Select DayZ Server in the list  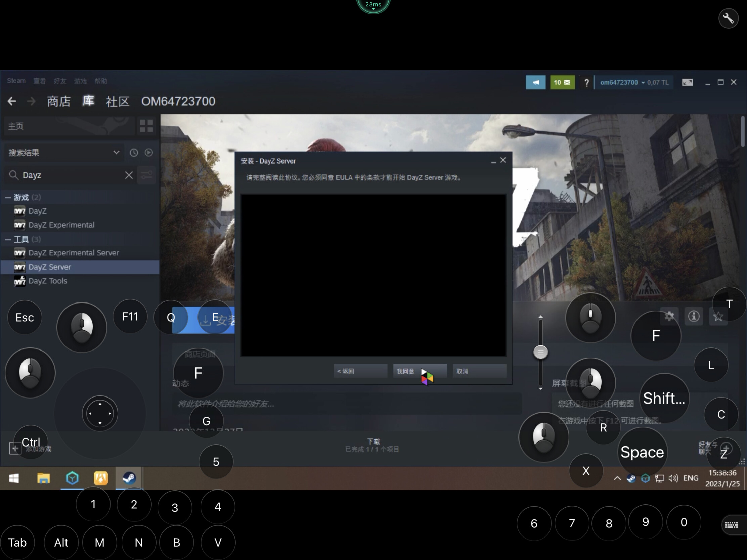tap(80, 267)
